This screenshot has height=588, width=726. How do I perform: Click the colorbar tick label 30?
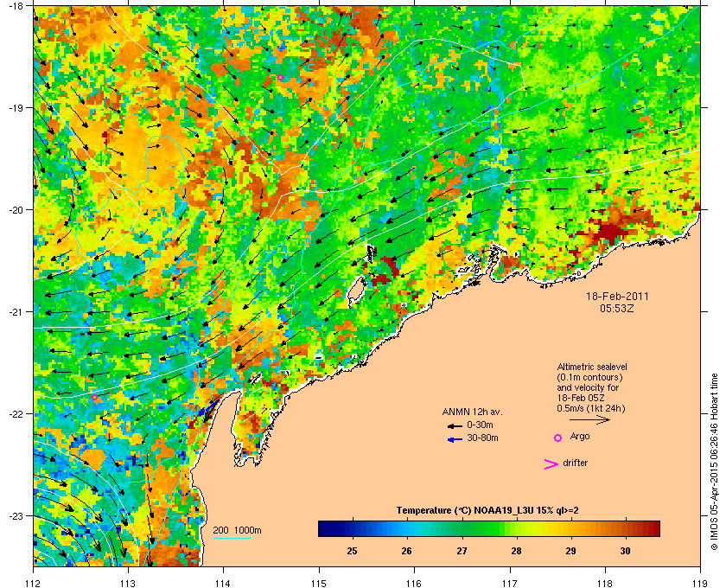(626, 551)
